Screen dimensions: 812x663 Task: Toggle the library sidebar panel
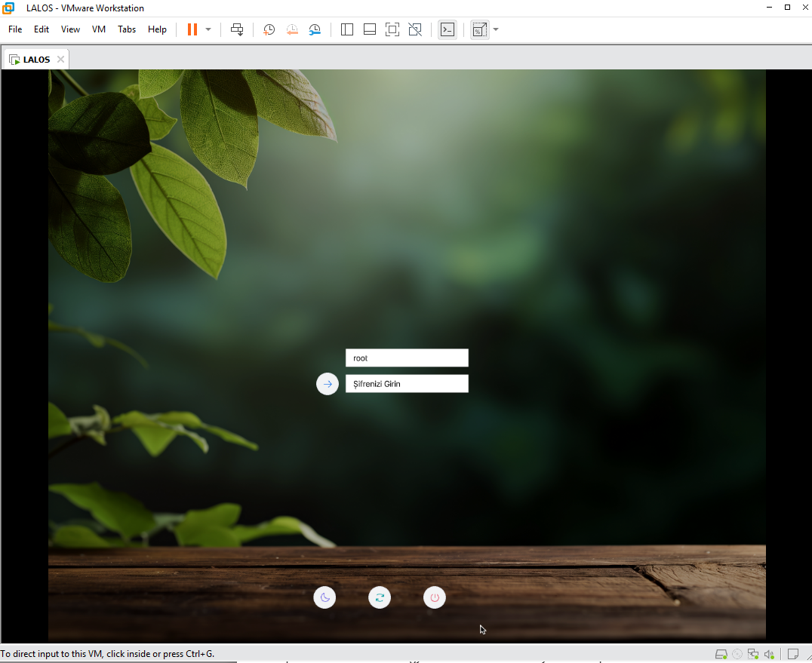(347, 29)
